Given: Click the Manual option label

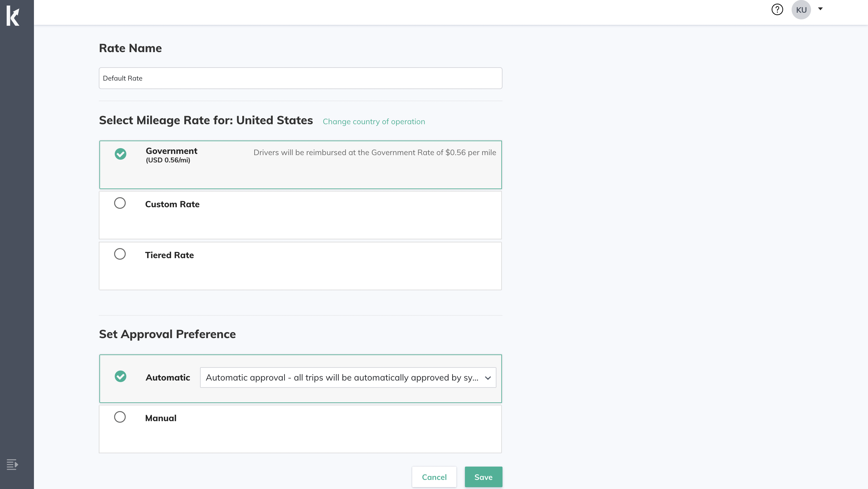Looking at the screenshot, I should 161,418.
